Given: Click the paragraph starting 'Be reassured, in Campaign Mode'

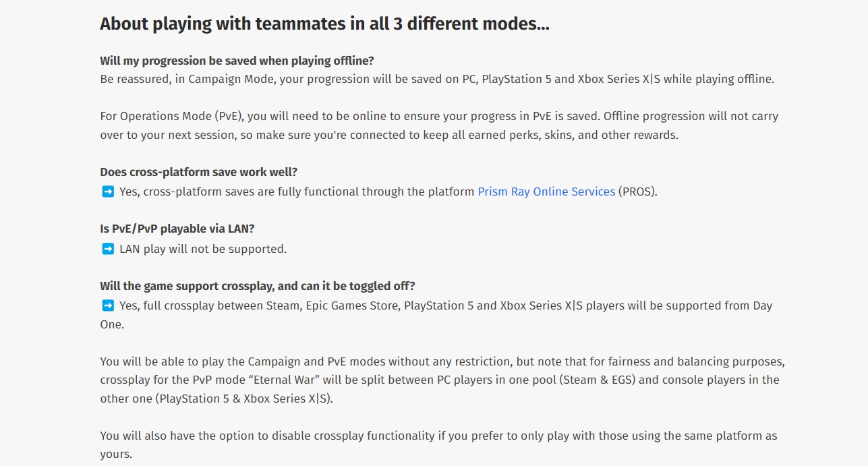Looking at the screenshot, I should (437, 79).
